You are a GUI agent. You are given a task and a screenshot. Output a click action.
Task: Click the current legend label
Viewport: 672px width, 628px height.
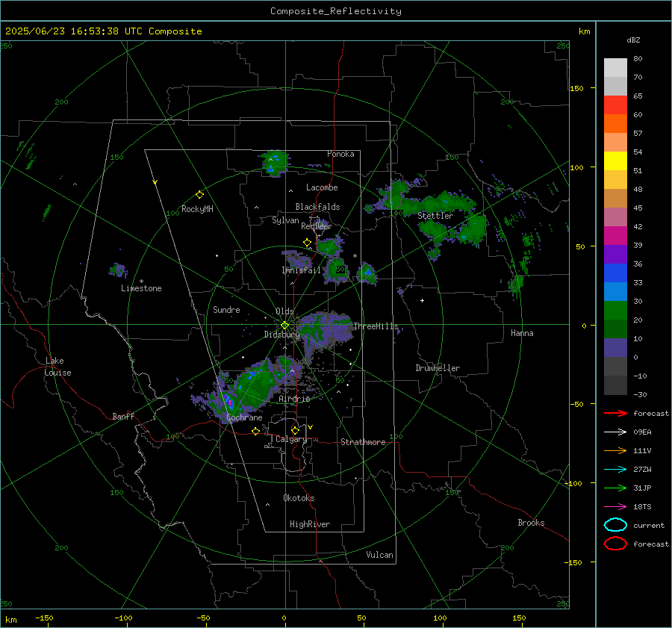pos(649,526)
